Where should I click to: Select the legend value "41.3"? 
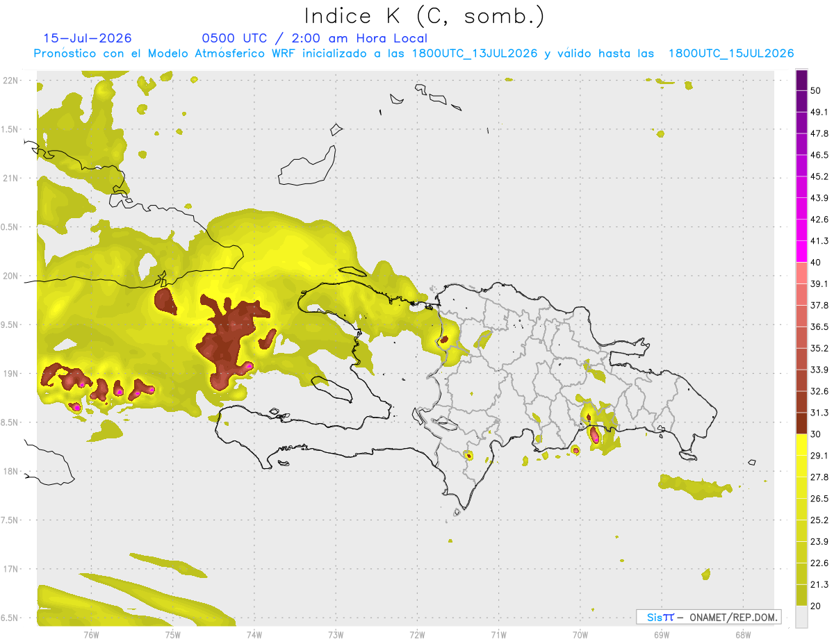coord(820,241)
